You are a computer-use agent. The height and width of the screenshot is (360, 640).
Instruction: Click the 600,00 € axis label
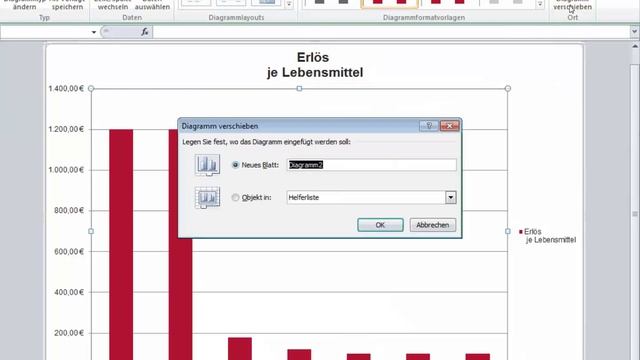click(69, 251)
